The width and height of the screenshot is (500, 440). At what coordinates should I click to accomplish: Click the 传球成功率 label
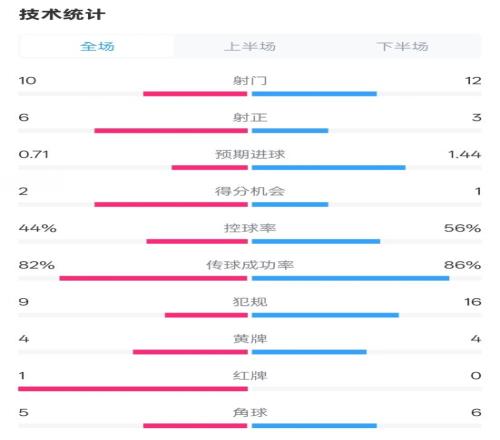coord(250,265)
